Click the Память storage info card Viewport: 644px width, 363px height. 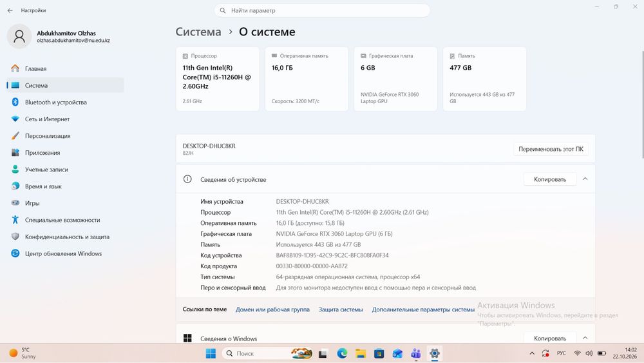tap(485, 79)
